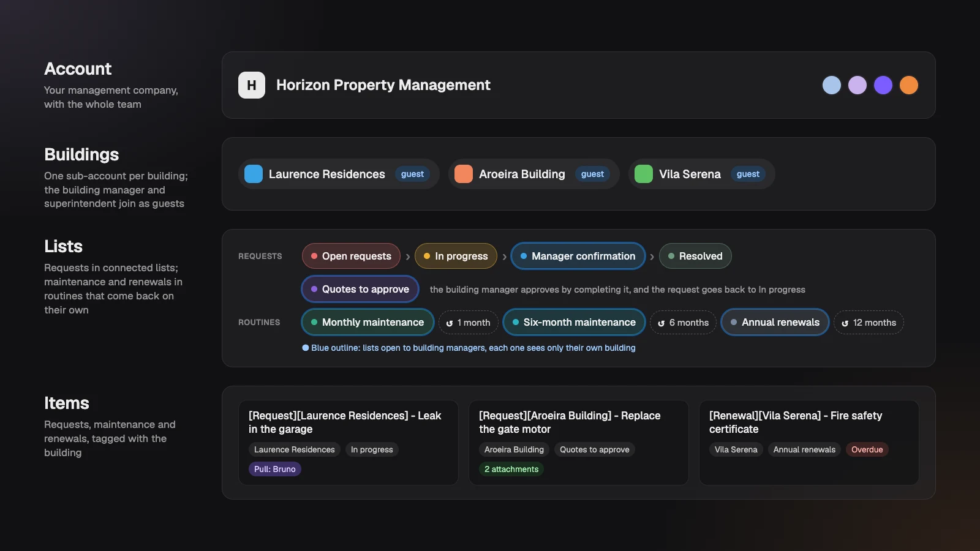The image size is (980, 551).
Task: Open the 2 attachments tag
Action: (x=511, y=469)
